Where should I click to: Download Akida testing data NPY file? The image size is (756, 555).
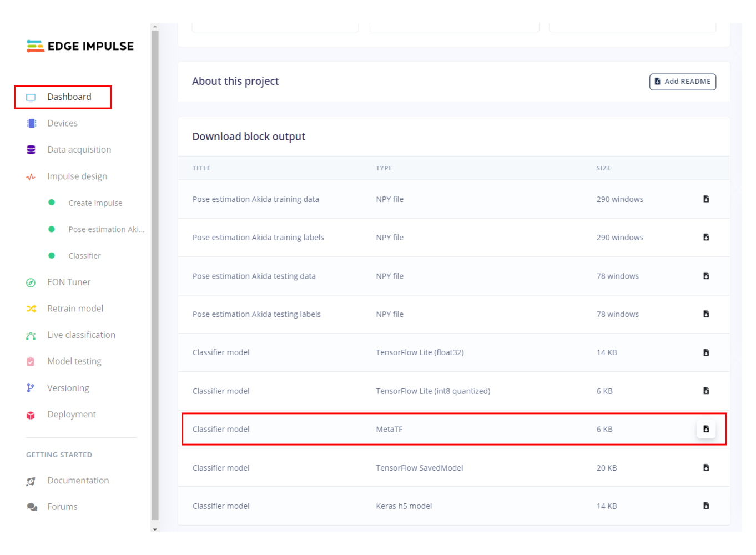point(706,275)
